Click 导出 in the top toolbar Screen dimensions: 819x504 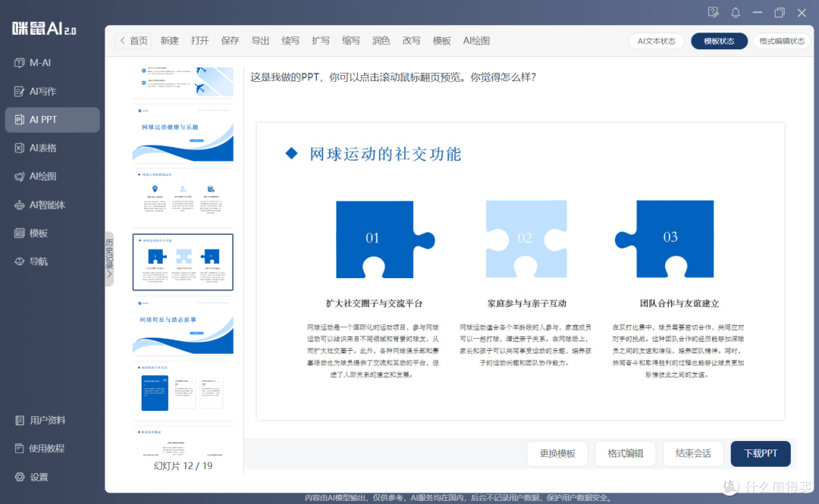(x=260, y=41)
